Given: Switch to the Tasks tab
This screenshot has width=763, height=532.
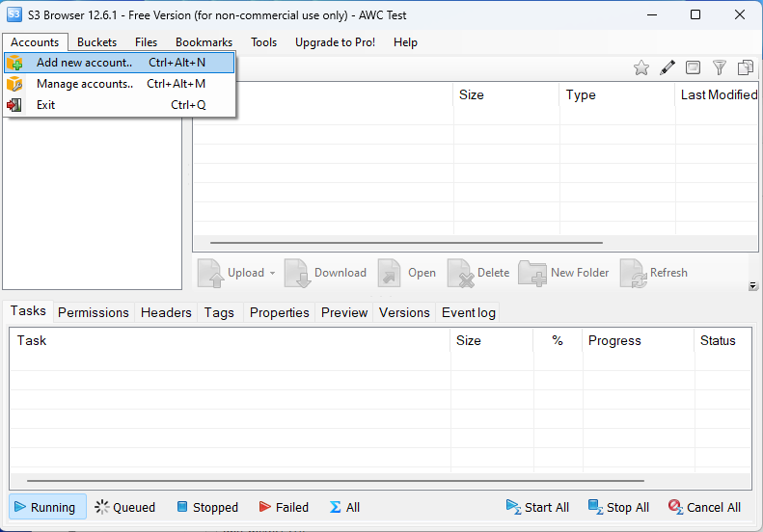Looking at the screenshot, I should click(28, 310).
